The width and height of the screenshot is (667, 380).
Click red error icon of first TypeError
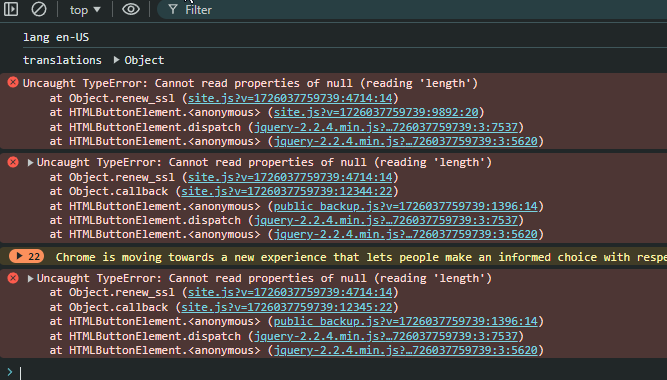(x=13, y=82)
